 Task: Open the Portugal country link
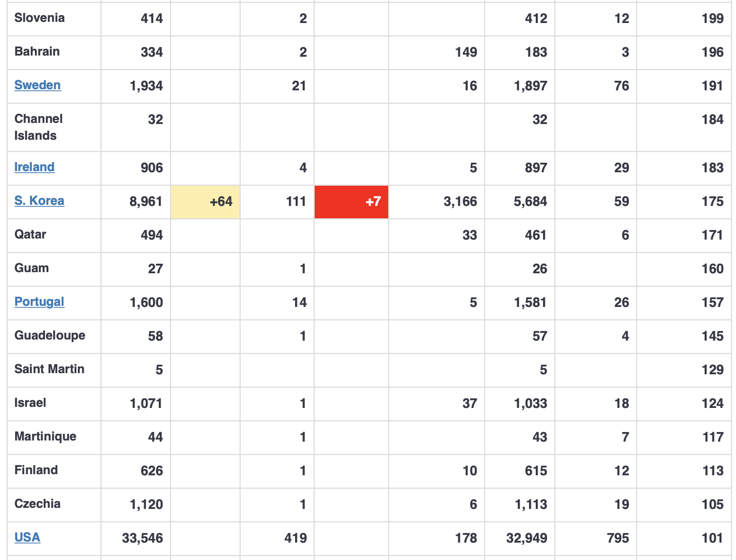pos(39,302)
